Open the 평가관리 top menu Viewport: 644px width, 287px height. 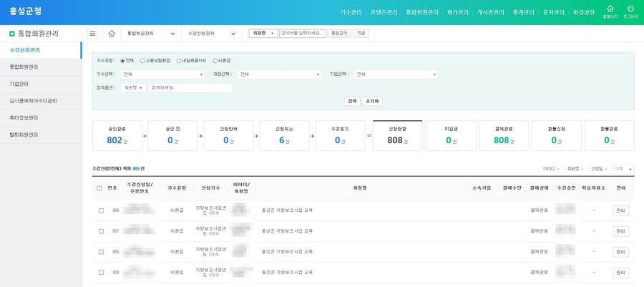(x=457, y=12)
